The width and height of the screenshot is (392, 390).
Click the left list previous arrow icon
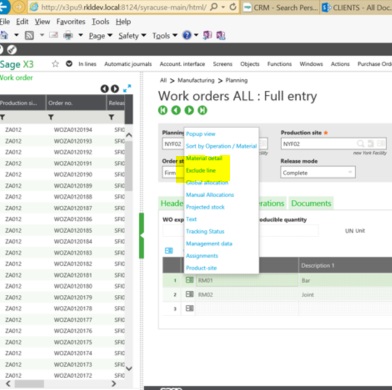pyautogui.click(x=105, y=89)
